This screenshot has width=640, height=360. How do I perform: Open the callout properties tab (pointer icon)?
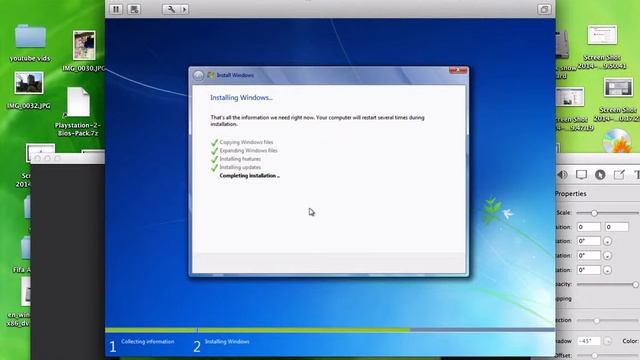[600, 175]
